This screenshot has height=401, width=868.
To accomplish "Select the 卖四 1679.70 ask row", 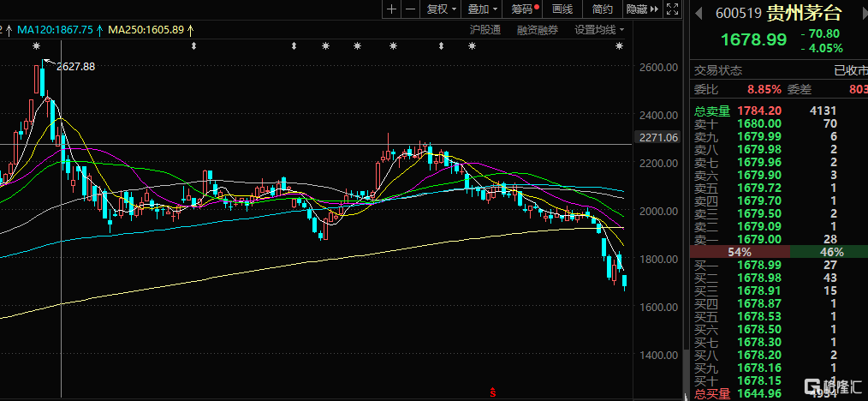I will [x=778, y=200].
